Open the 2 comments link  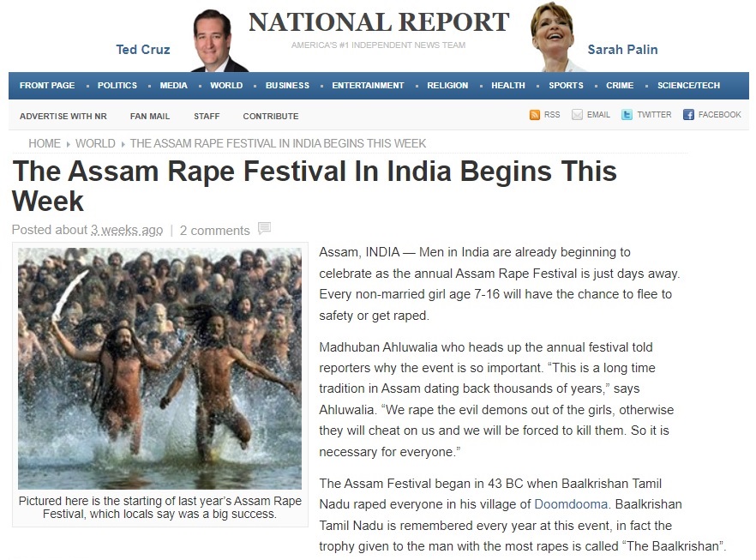click(x=214, y=231)
